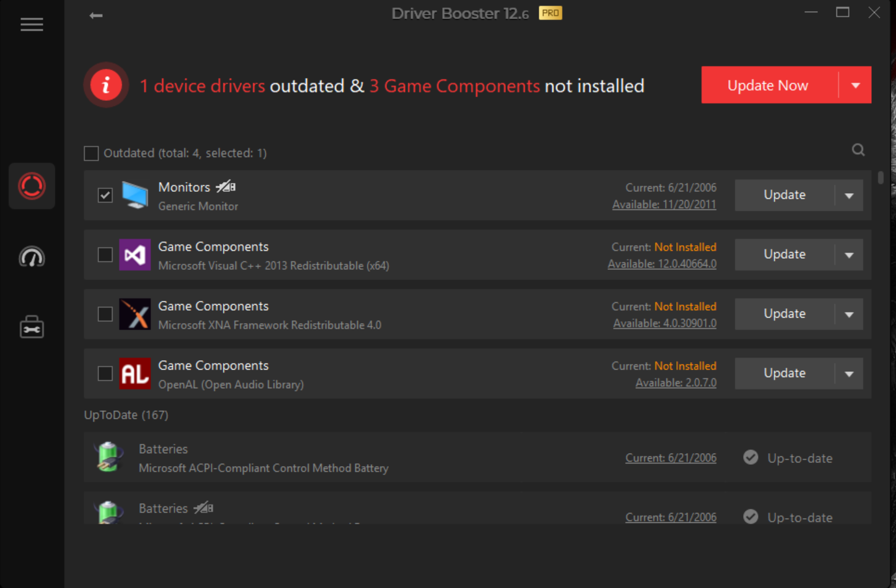896x588 pixels.
Task: Click 'Current: 6/21/2006' for Generic Monitor
Action: coord(671,188)
